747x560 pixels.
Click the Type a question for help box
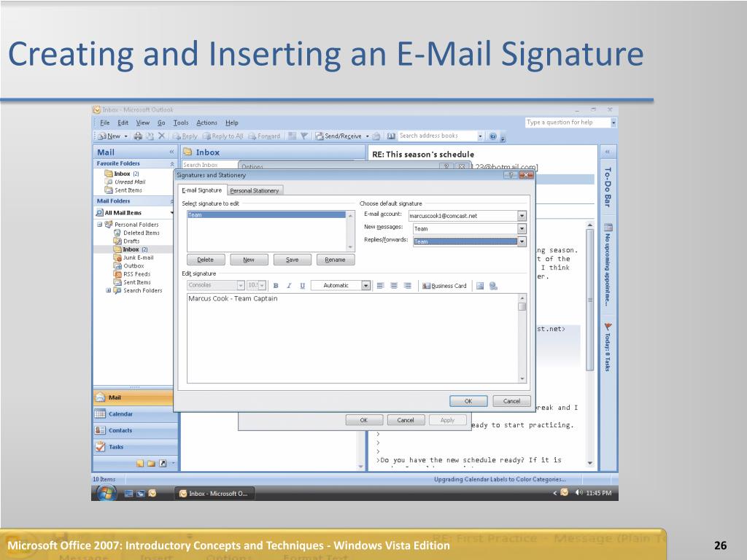click(x=568, y=122)
